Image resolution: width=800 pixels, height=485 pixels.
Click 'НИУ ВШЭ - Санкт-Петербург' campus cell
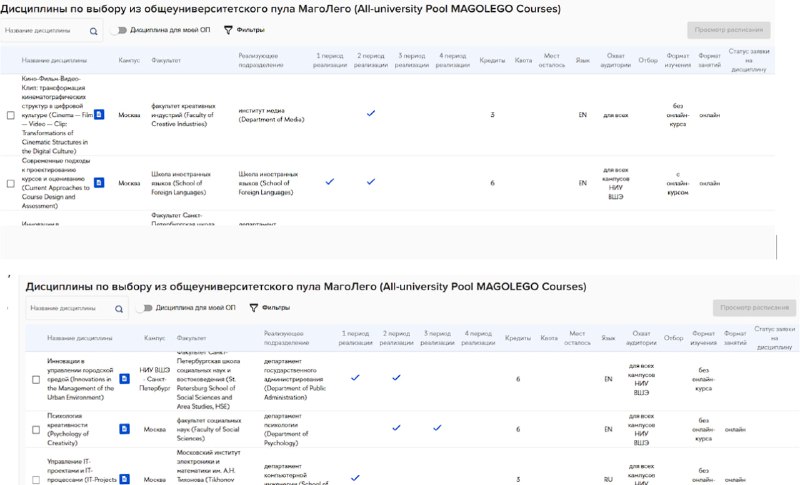tap(155, 379)
